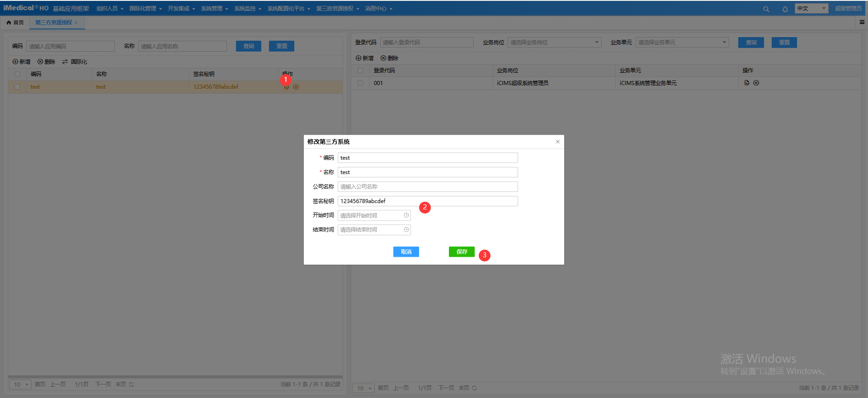Click the green 保存 button
The width and height of the screenshot is (868, 398).
pyautogui.click(x=462, y=252)
